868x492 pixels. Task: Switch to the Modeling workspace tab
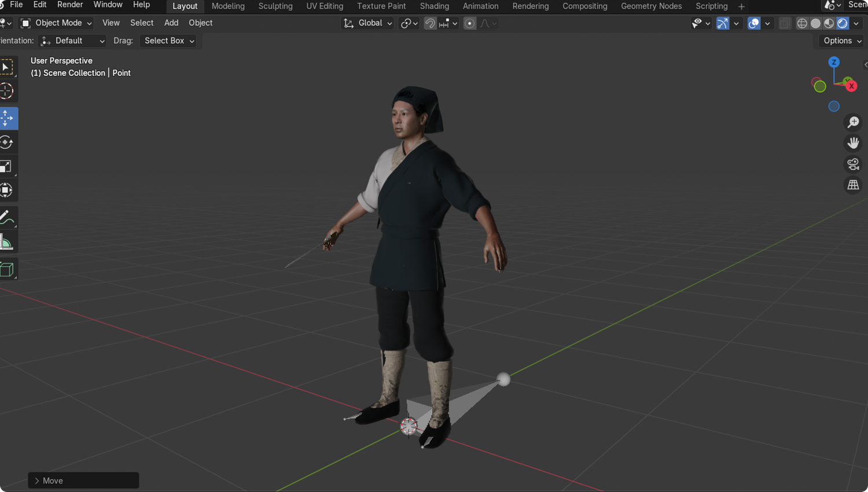point(228,6)
